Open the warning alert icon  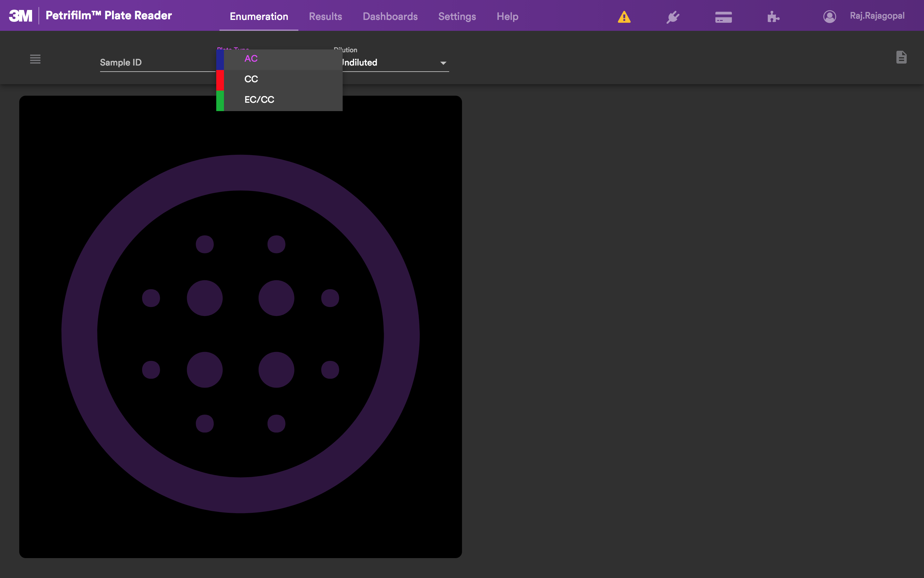pos(624,17)
